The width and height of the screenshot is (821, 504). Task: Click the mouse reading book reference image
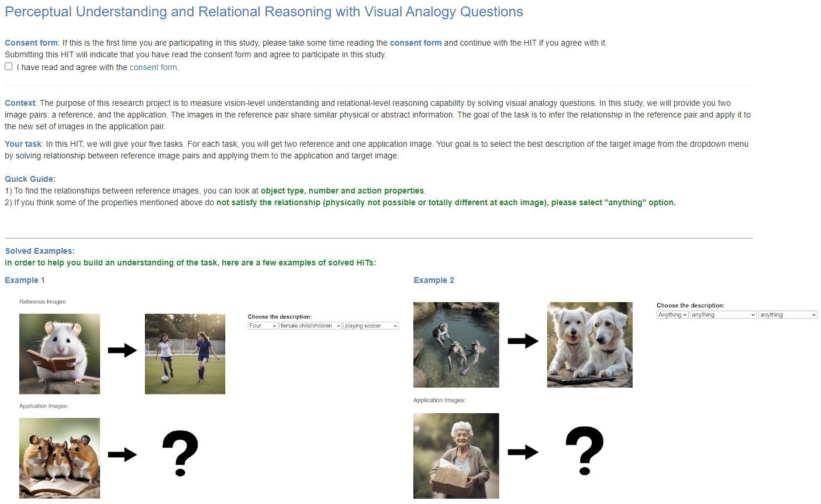pyautogui.click(x=60, y=354)
